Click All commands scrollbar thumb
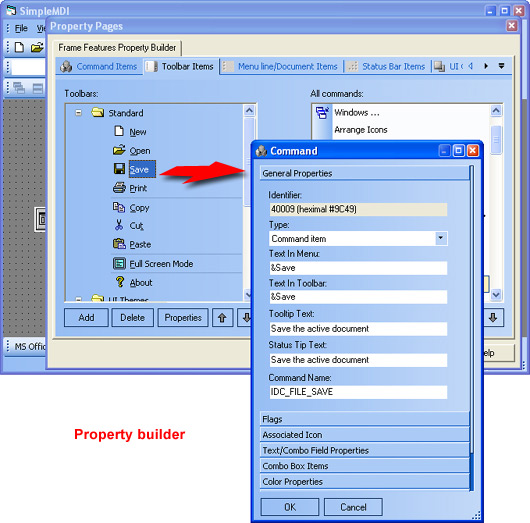Screen dimensions: 530x523 click(496, 140)
